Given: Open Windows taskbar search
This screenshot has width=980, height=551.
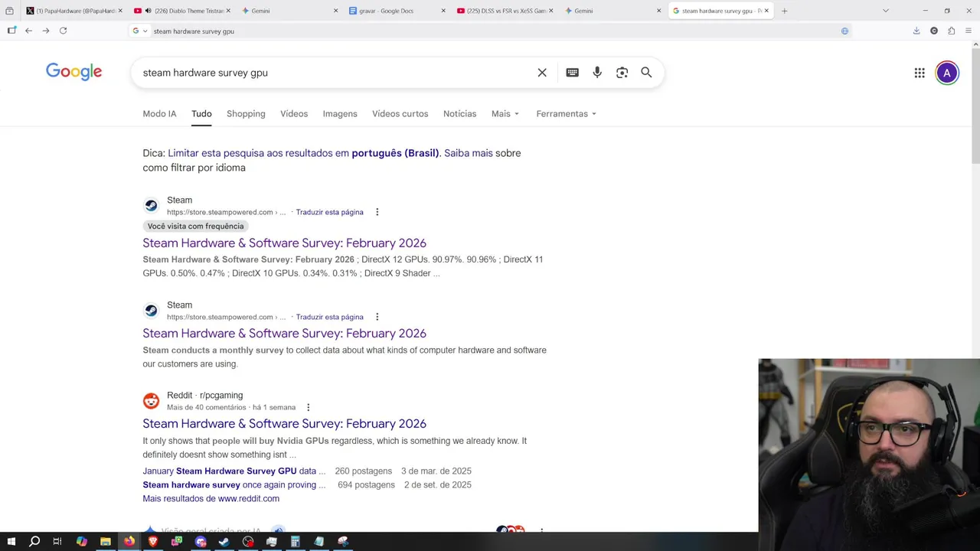Looking at the screenshot, I should pos(34,541).
